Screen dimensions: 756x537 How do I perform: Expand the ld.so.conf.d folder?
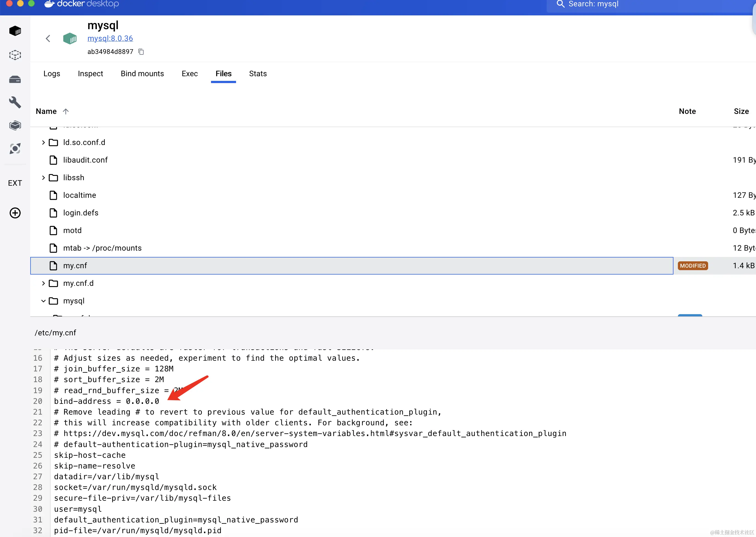(x=43, y=143)
